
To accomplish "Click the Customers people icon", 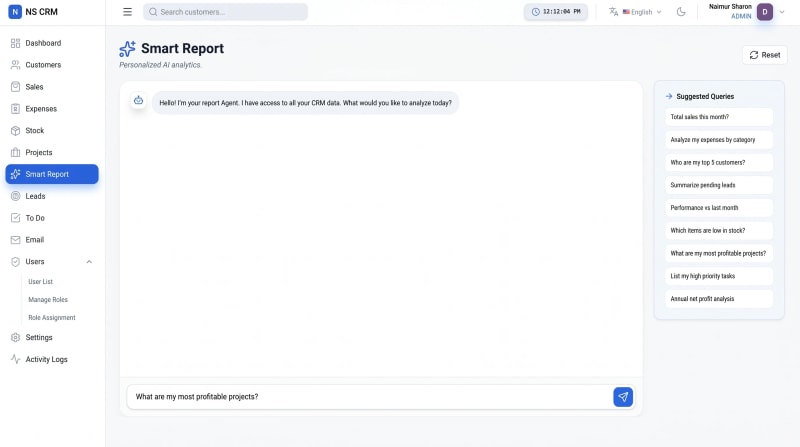I will tap(15, 65).
